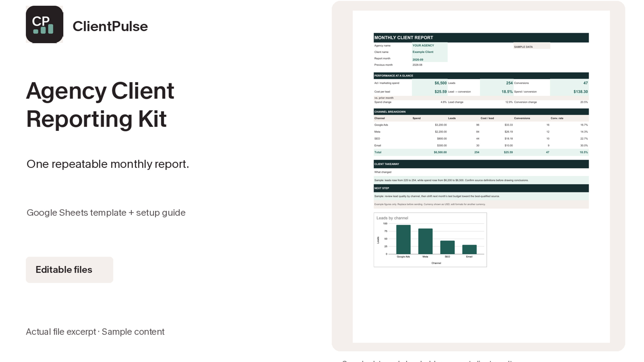
Task: Click the CLIENT TAKEAWAY section header
Action: click(481, 164)
